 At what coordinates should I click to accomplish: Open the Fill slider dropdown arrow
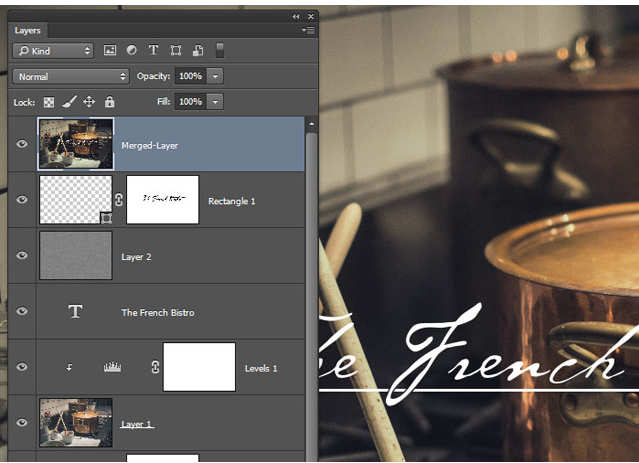[215, 101]
